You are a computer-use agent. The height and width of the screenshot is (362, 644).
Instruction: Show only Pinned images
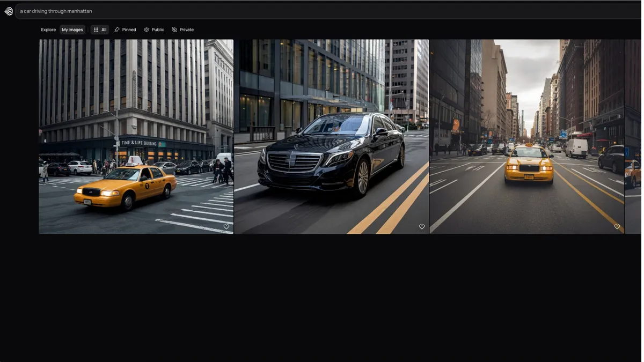click(x=129, y=29)
